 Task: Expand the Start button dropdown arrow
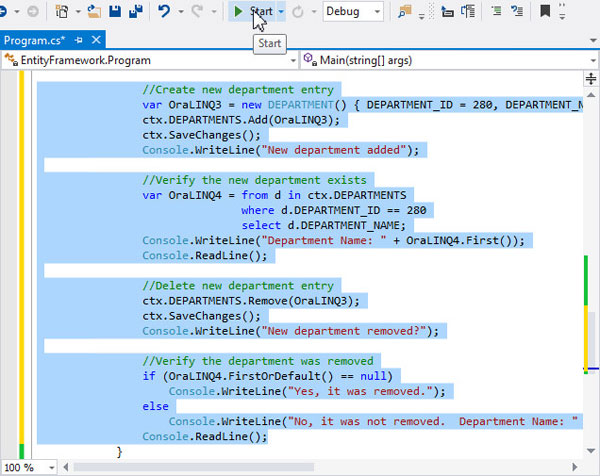283,12
